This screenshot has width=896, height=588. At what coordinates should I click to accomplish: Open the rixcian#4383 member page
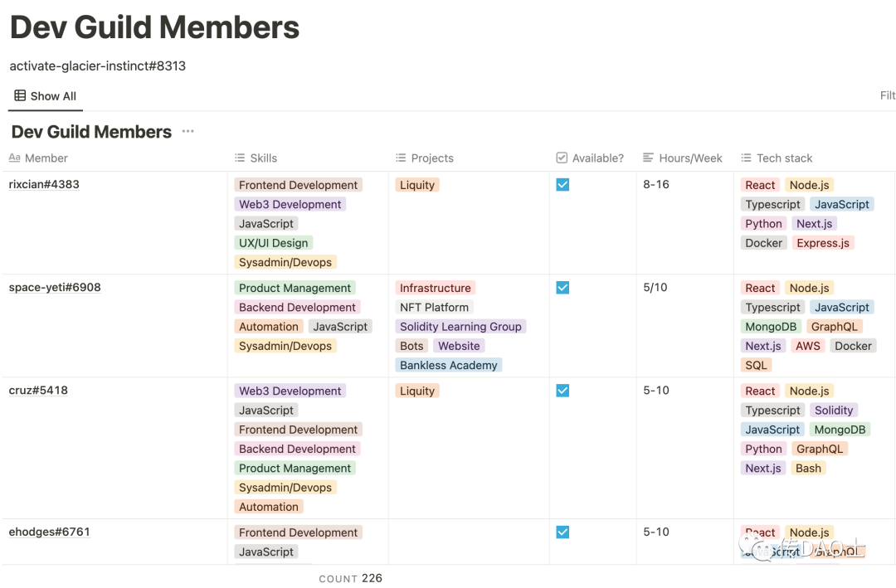point(44,184)
